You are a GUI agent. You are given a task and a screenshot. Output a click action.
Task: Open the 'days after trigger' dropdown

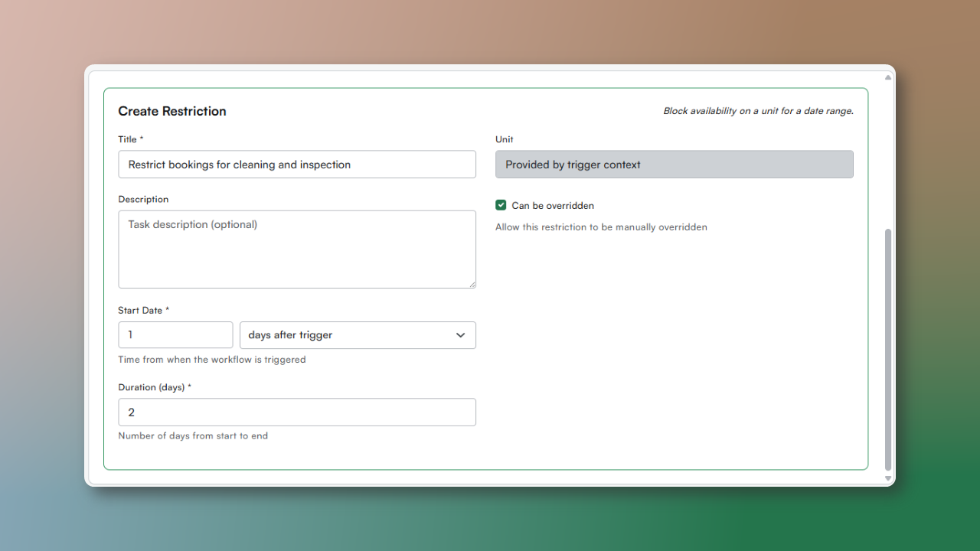[357, 335]
